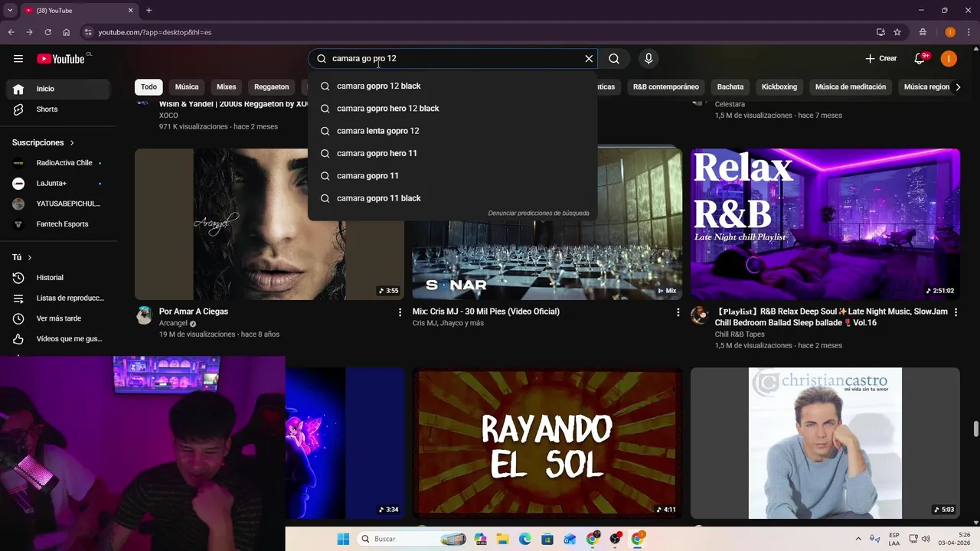The image size is (980, 551).
Task: Open Videos que me gustan in sidebar
Action: [58, 339]
